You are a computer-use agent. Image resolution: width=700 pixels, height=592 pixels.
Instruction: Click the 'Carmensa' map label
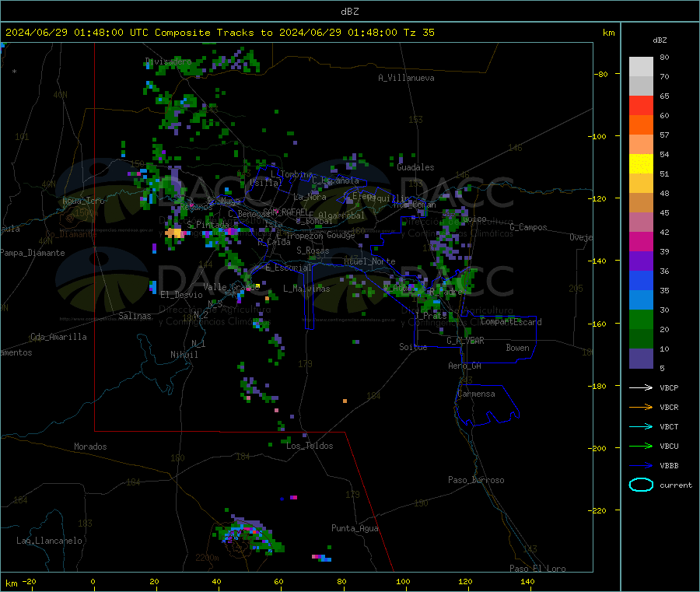pos(476,394)
